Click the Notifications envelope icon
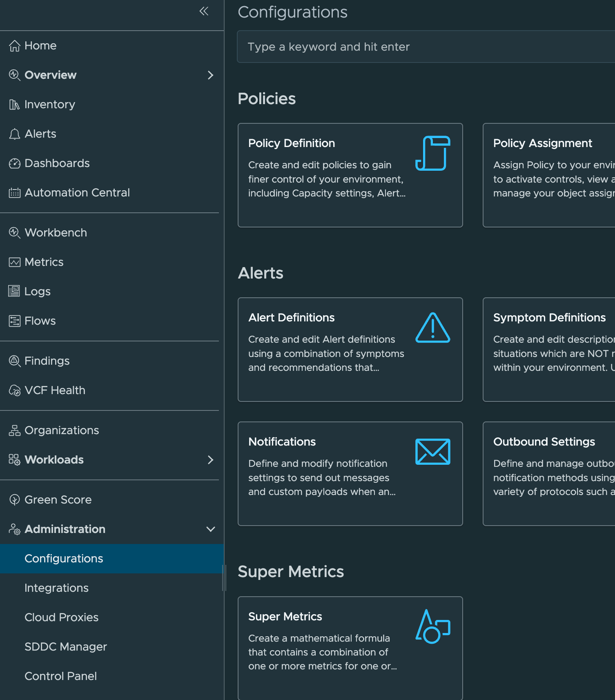 click(x=433, y=452)
